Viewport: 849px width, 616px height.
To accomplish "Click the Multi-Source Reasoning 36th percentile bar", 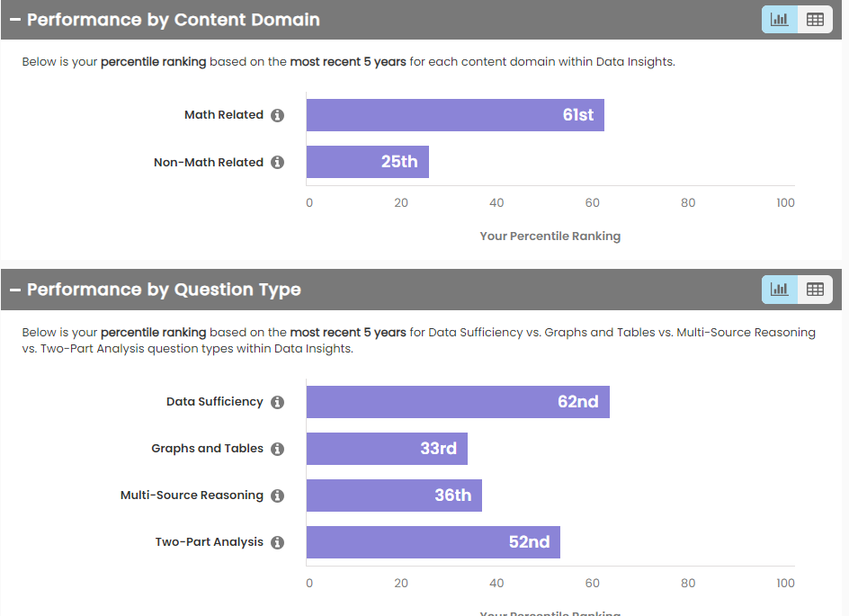I will [394, 495].
